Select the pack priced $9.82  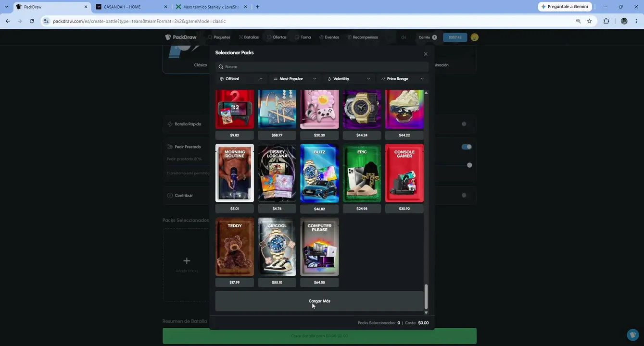tap(235, 109)
